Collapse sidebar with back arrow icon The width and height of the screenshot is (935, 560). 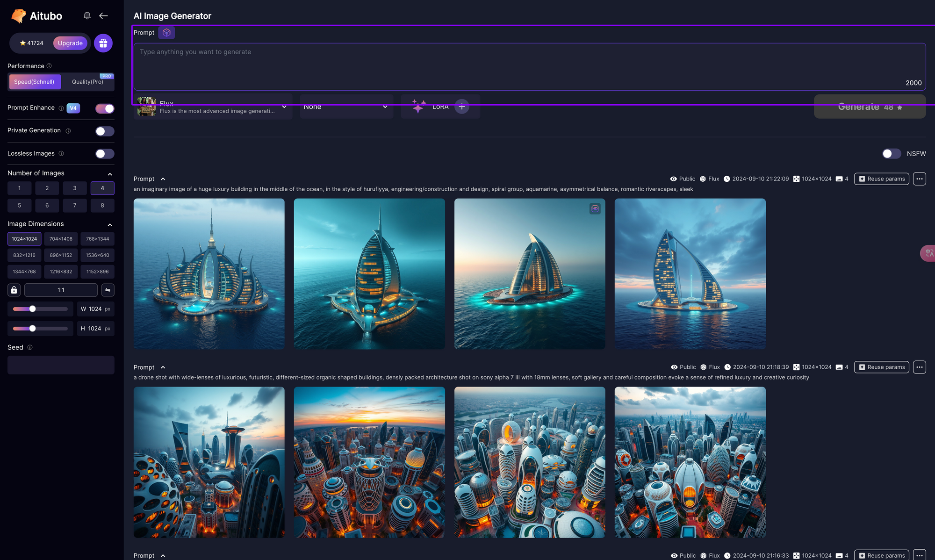click(103, 16)
